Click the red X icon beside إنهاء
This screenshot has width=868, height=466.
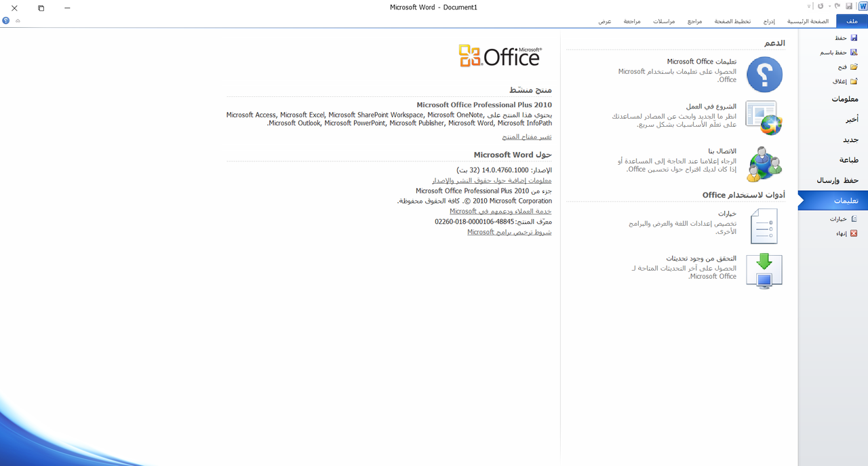854,233
